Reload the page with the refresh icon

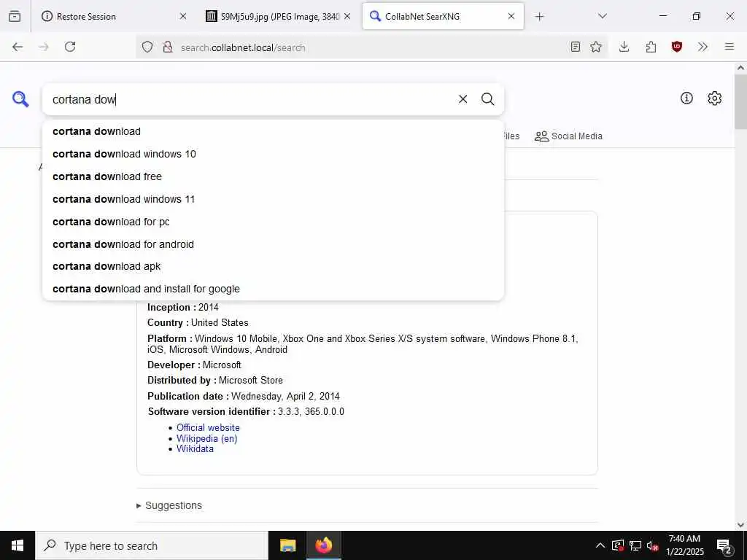70,47
